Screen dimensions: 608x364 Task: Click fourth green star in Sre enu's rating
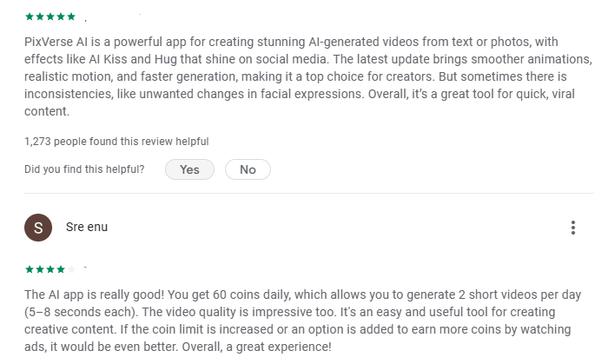coord(61,269)
